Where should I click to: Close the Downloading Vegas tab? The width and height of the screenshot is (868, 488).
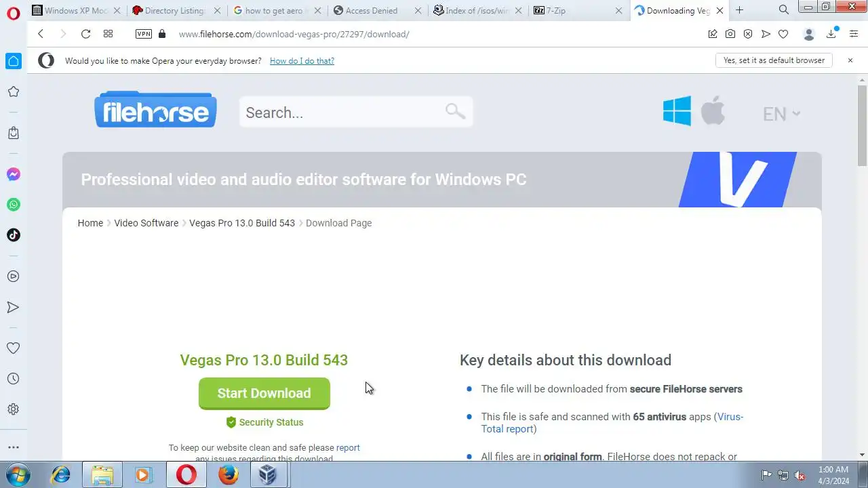720,10
